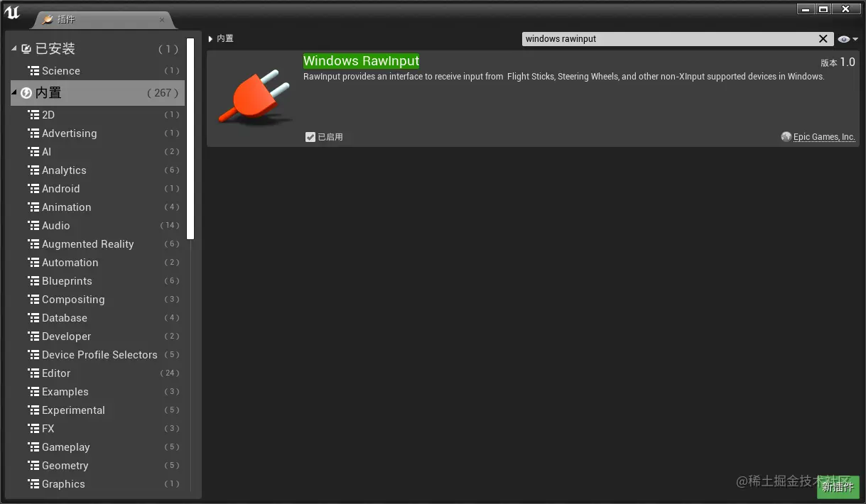Select the Android category icon
This screenshot has height=504, width=866.
click(x=33, y=188)
